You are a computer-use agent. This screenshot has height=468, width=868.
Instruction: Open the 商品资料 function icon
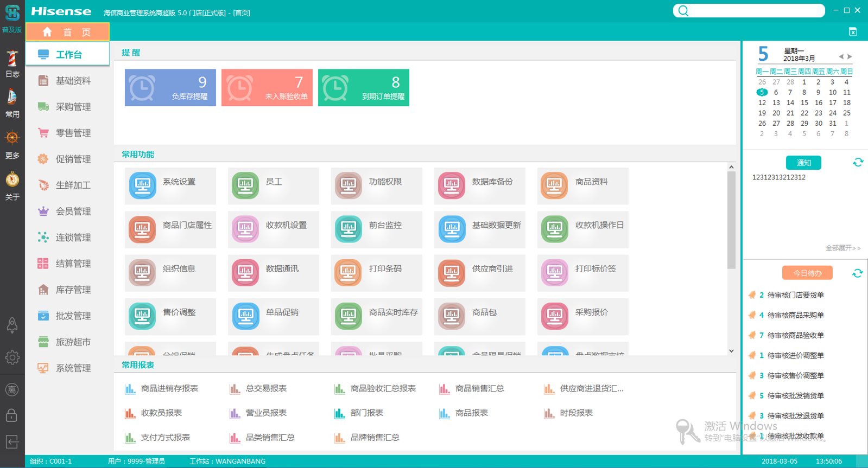point(554,185)
